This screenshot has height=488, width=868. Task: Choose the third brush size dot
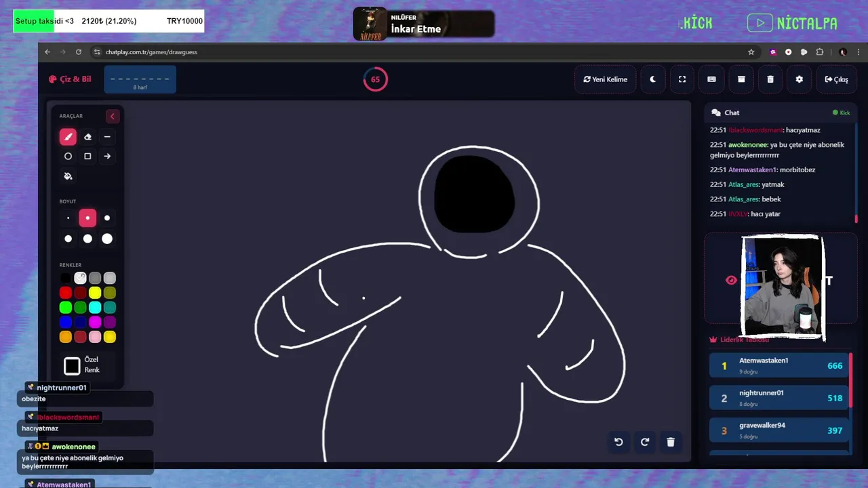(107, 218)
